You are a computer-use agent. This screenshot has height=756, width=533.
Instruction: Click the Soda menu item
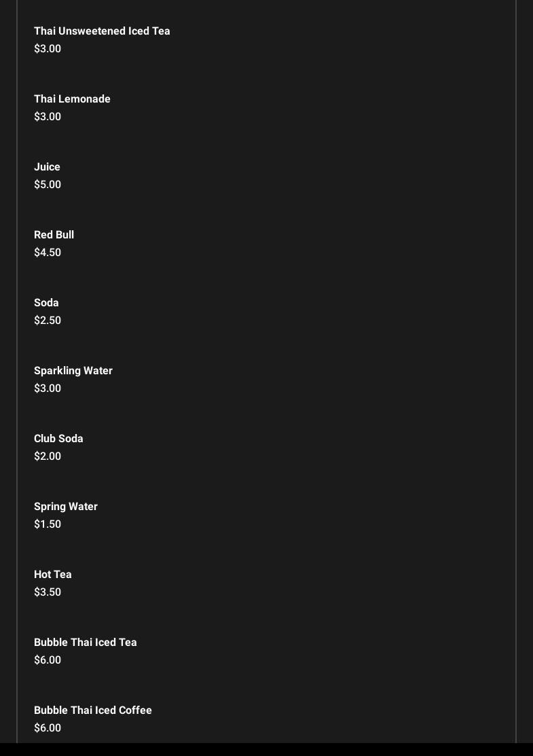coord(46,303)
